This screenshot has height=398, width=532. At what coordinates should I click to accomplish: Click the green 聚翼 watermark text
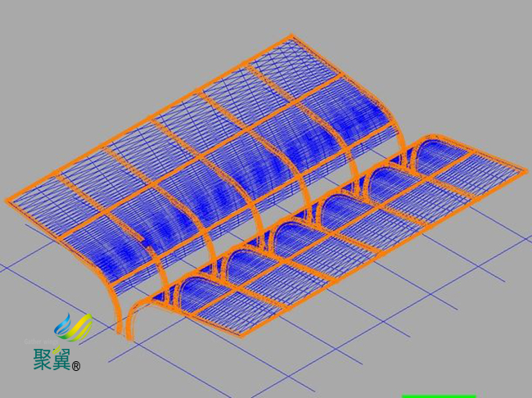click(x=52, y=360)
